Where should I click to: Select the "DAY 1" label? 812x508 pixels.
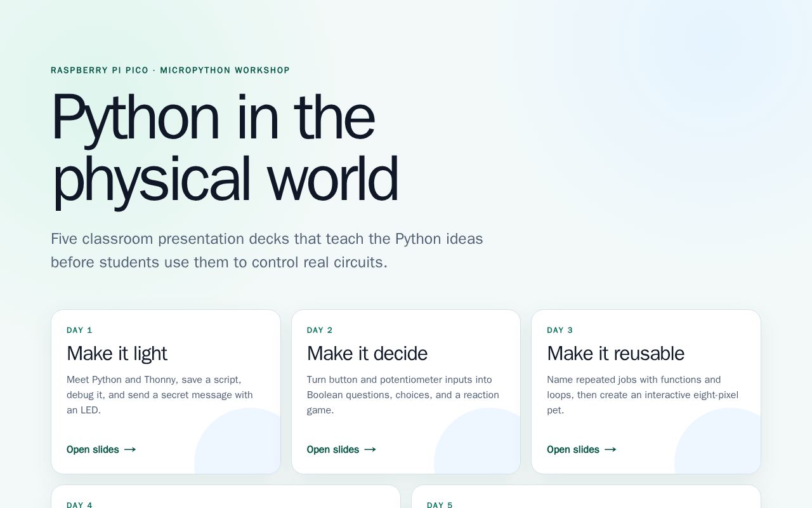79,330
